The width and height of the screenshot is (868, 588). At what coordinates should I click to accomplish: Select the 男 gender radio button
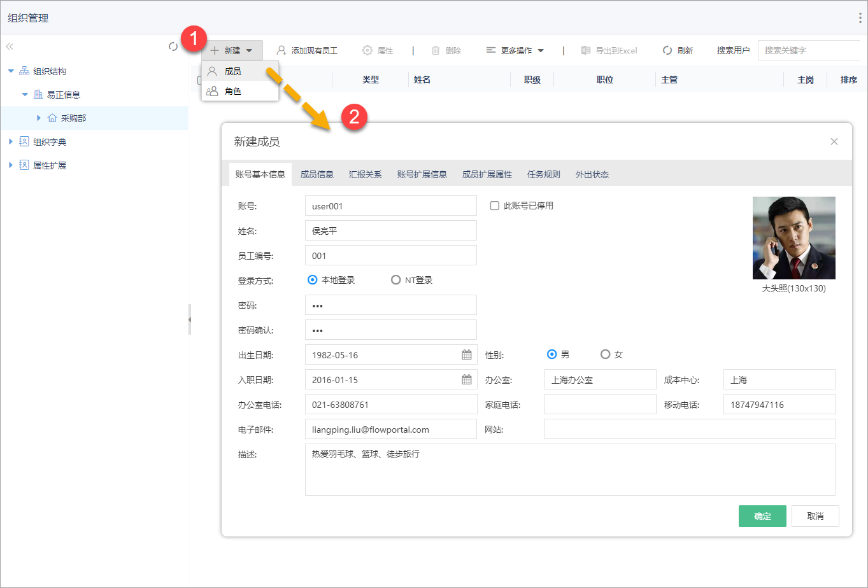(x=552, y=354)
